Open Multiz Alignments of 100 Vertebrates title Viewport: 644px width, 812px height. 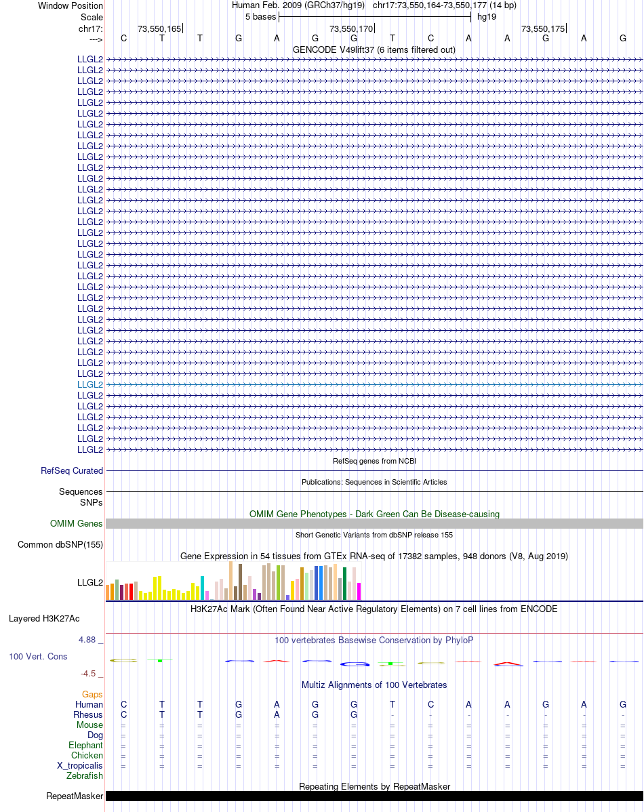(x=374, y=685)
